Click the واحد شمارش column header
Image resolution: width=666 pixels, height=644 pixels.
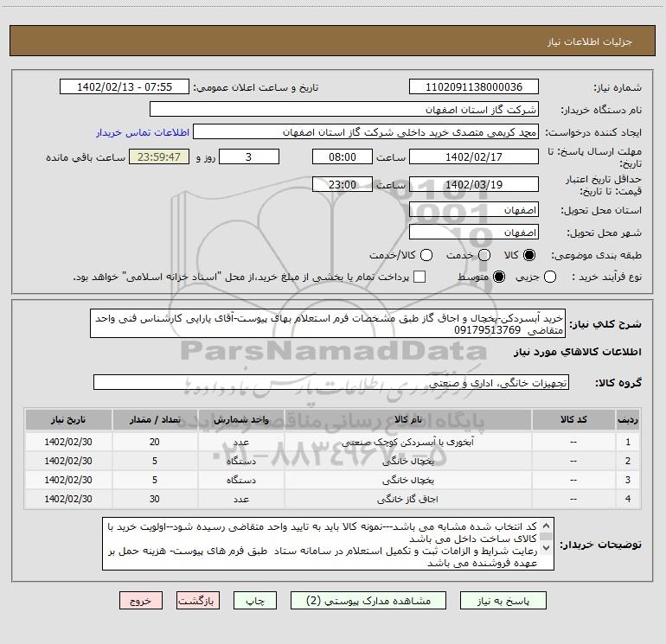coord(240,420)
